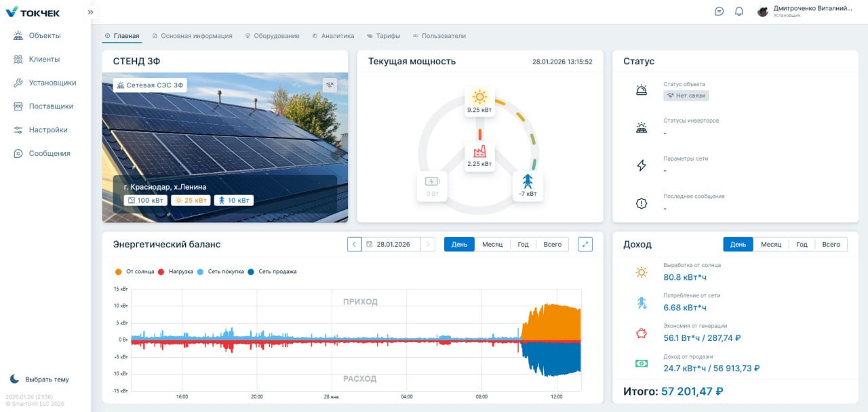Viewport: 868px width, 412px height.
Task: Open the Аналитика tab
Action: tap(333, 36)
